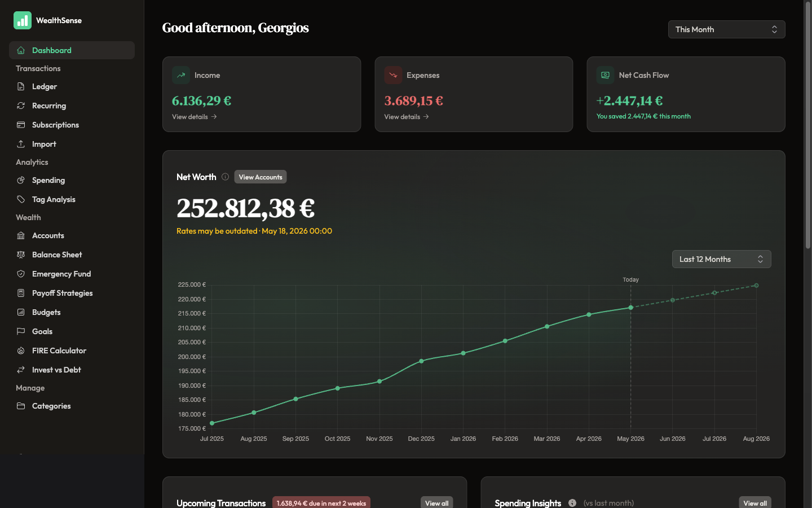Click the 6.136,29 € income amount
812x508 pixels.
[201, 100]
